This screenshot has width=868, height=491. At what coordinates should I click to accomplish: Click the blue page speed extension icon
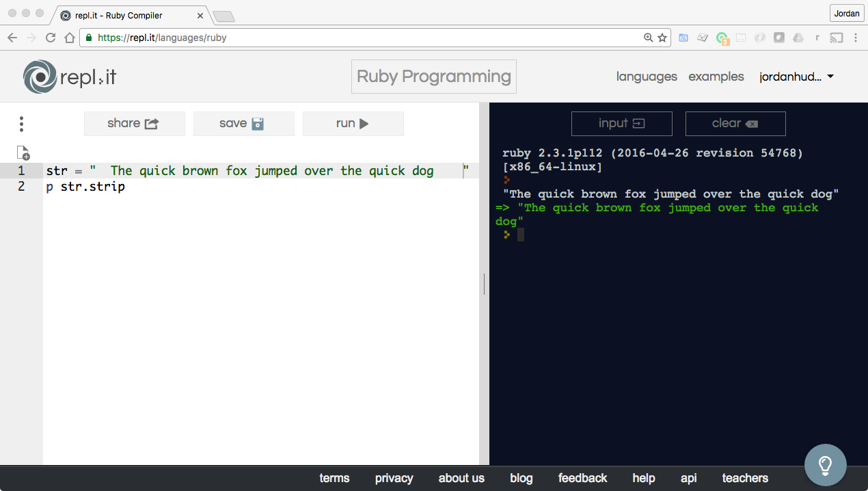click(683, 38)
